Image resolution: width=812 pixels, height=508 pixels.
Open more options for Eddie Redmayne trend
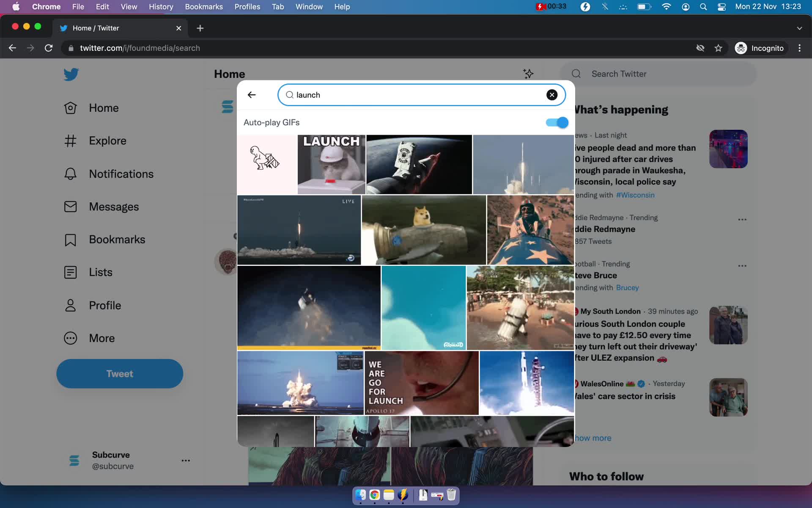coord(742,219)
